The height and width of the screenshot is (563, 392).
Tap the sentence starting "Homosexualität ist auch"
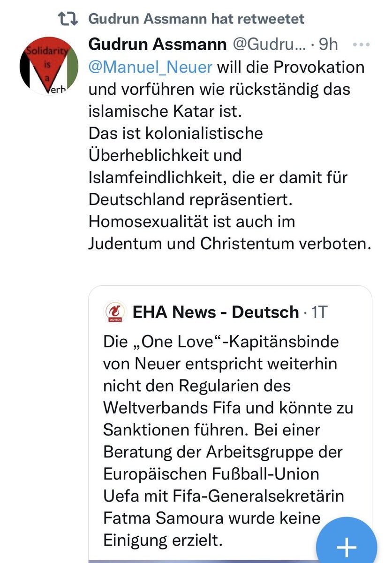192,221
